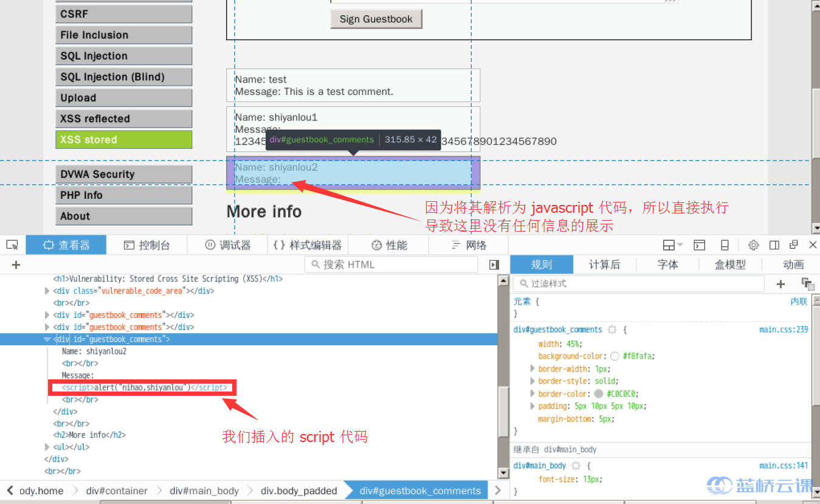Open About page
820x504 pixels.
click(x=123, y=216)
